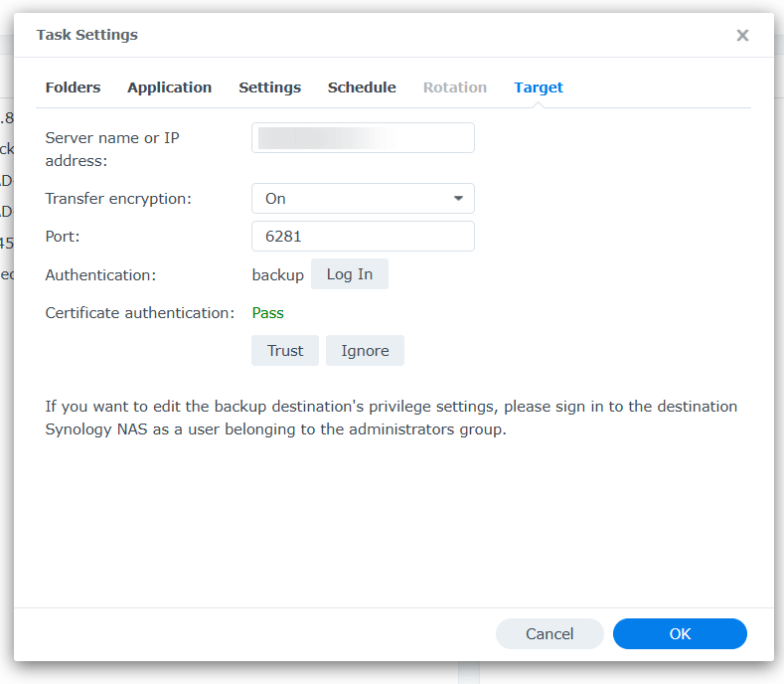This screenshot has width=784, height=684.
Task: Click the Server name or IP address field
Action: 363,138
